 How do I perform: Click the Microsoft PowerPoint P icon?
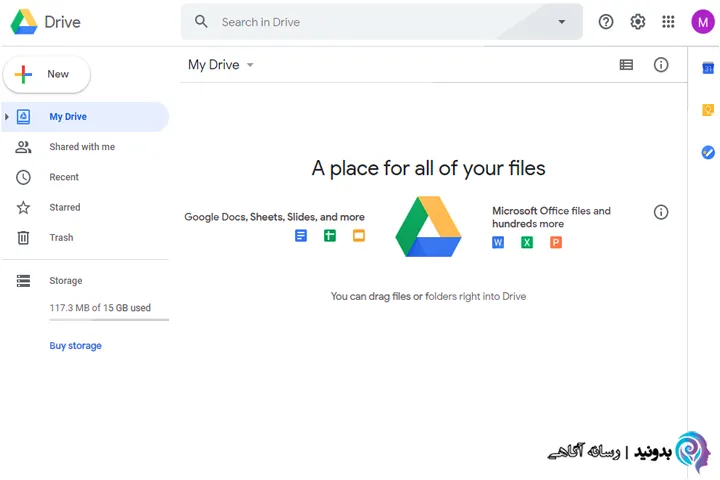(x=556, y=242)
